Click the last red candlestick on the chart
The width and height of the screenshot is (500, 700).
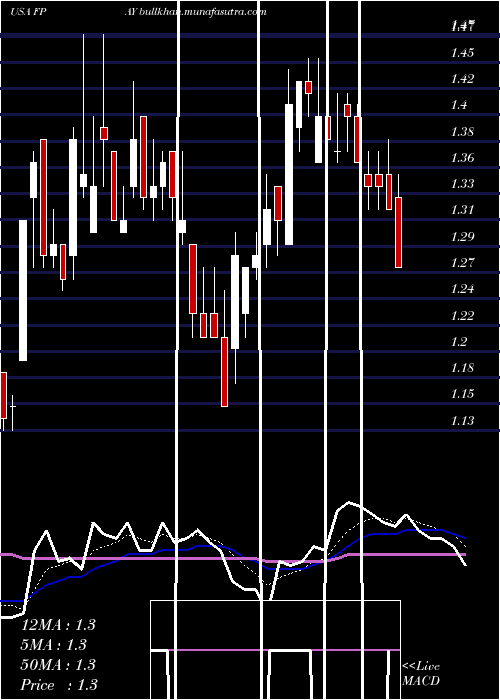point(399,232)
